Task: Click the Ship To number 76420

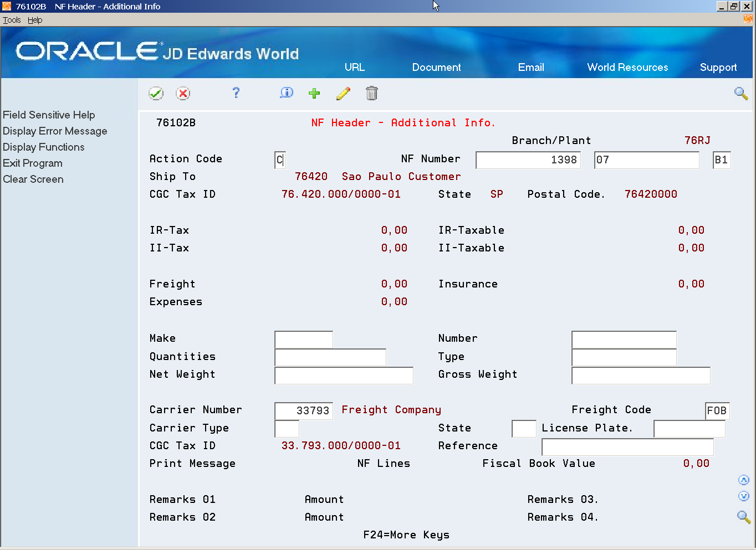Action: pos(311,177)
